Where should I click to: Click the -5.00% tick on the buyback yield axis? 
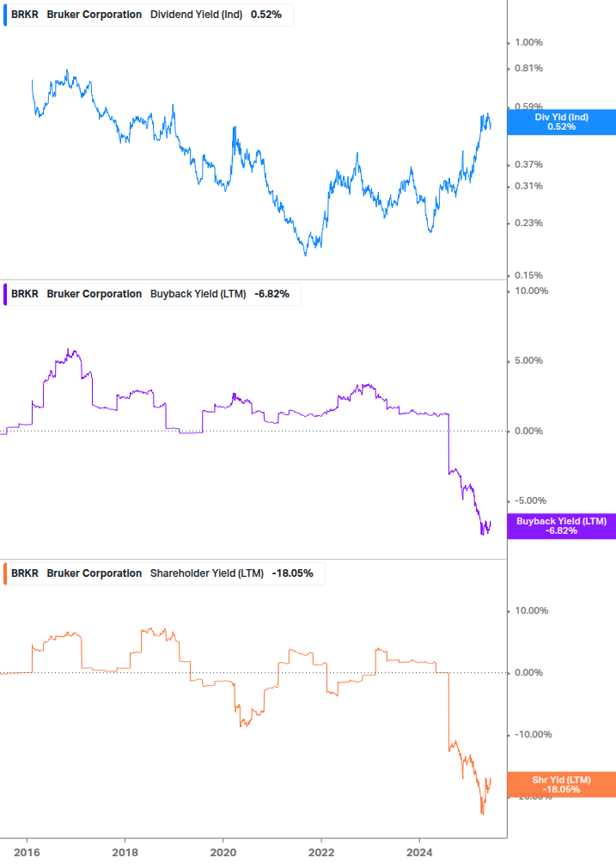(x=531, y=501)
